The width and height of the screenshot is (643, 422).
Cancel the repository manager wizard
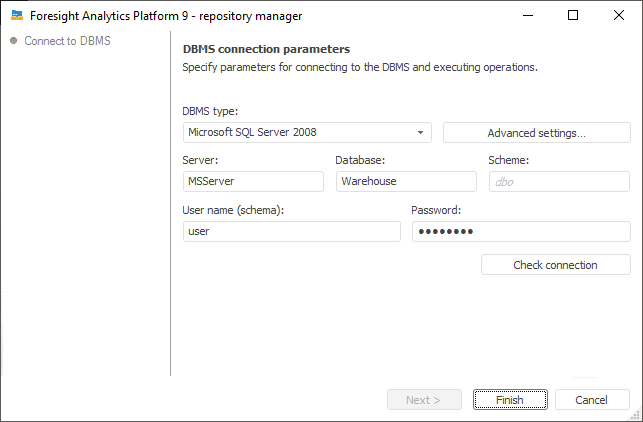592,400
